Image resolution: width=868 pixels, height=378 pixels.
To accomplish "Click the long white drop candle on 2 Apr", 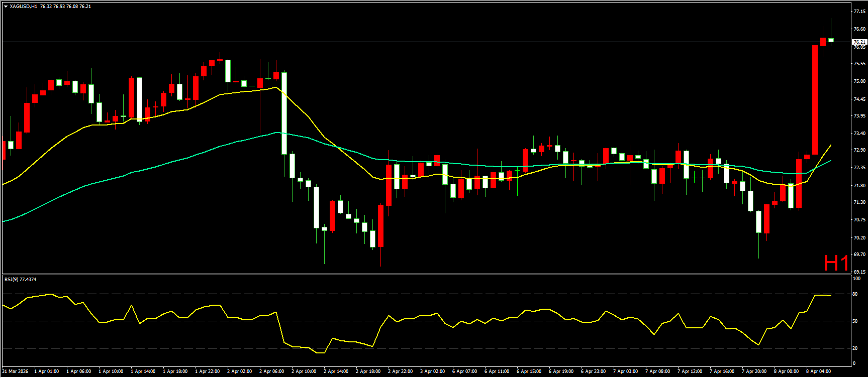I will coord(284,113).
